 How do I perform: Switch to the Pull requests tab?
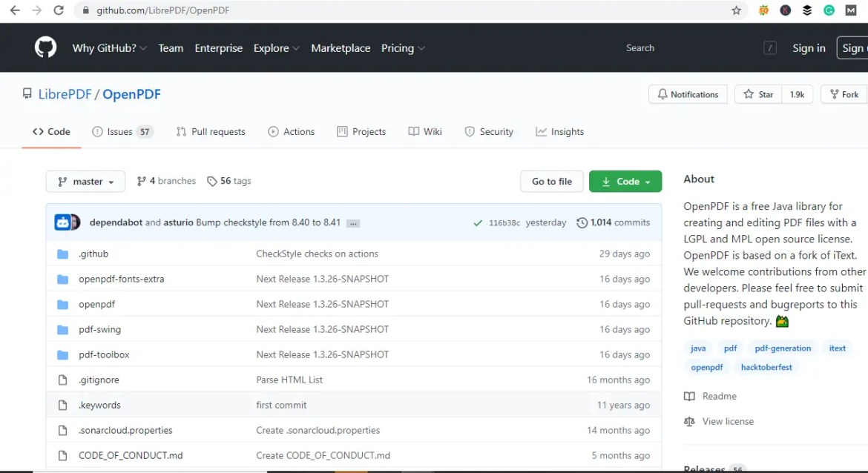click(211, 132)
